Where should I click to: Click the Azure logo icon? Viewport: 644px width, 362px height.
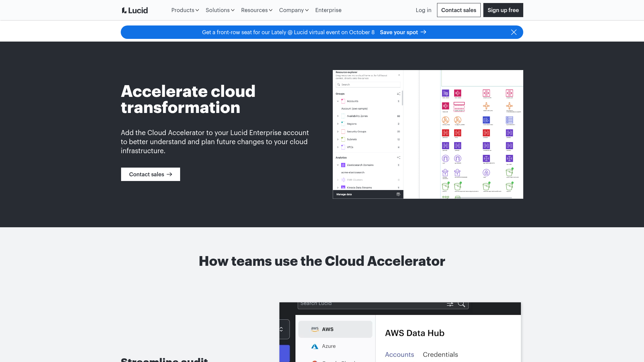pyautogui.click(x=315, y=347)
